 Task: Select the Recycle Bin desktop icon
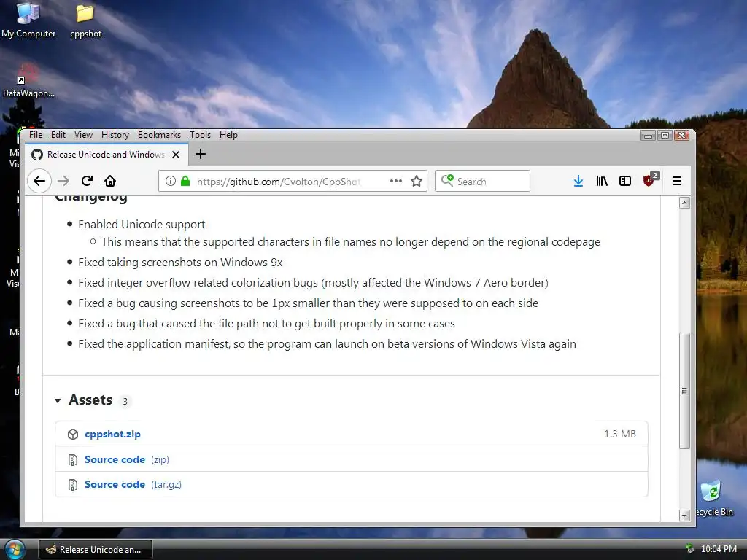713,499
